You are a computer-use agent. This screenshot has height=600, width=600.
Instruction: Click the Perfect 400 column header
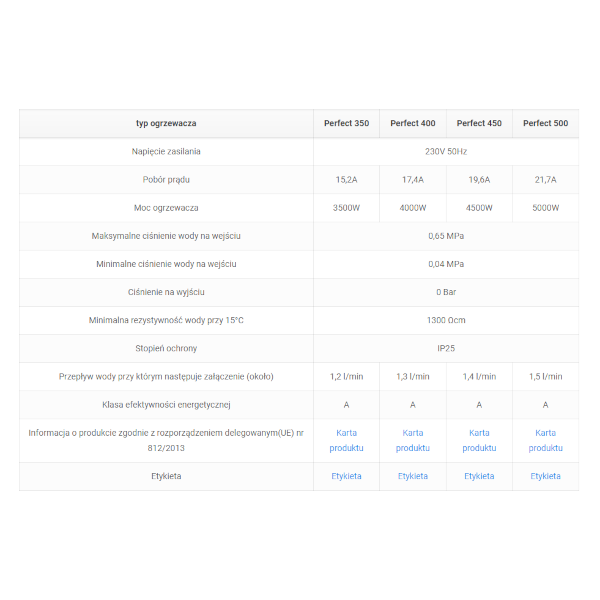coord(412,124)
